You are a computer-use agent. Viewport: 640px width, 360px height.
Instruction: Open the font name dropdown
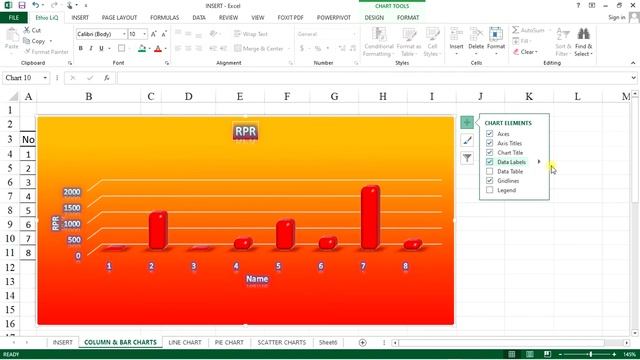pyautogui.click(x=124, y=34)
